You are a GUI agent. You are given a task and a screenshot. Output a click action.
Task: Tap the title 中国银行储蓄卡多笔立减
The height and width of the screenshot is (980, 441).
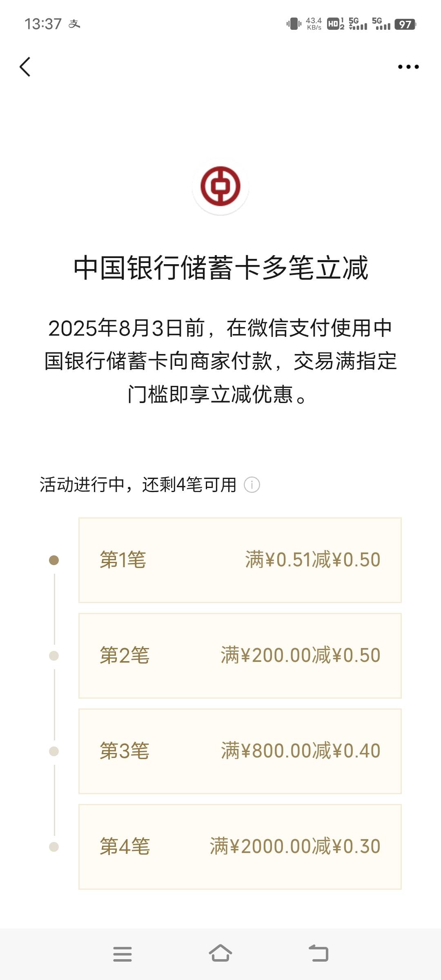pyautogui.click(x=220, y=268)
